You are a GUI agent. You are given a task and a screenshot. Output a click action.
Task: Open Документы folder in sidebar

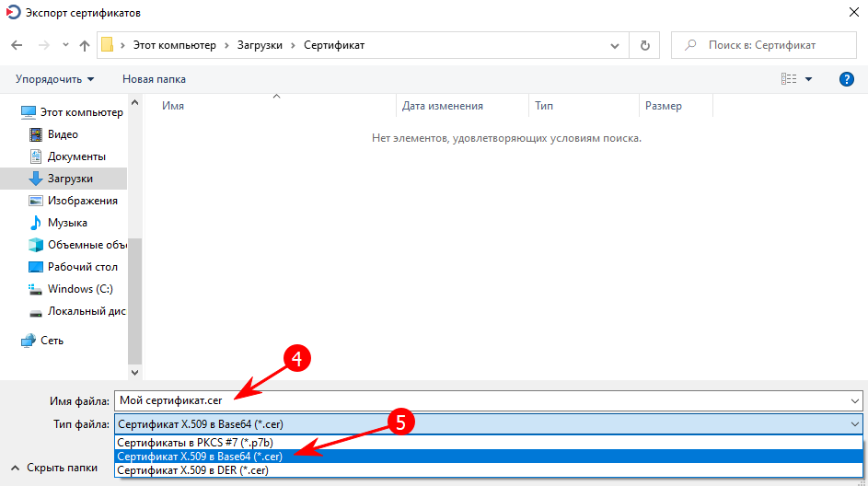pyautogui.click(x=76, y=156)
